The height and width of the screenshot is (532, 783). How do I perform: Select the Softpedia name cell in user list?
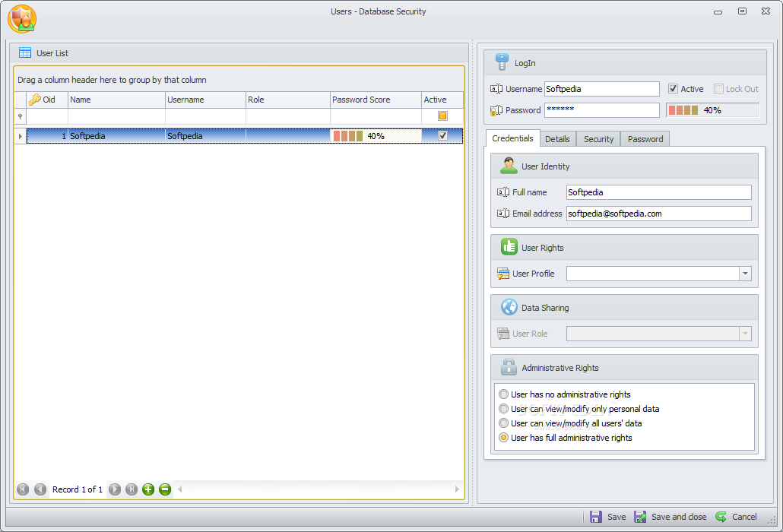tap(116, 136)
